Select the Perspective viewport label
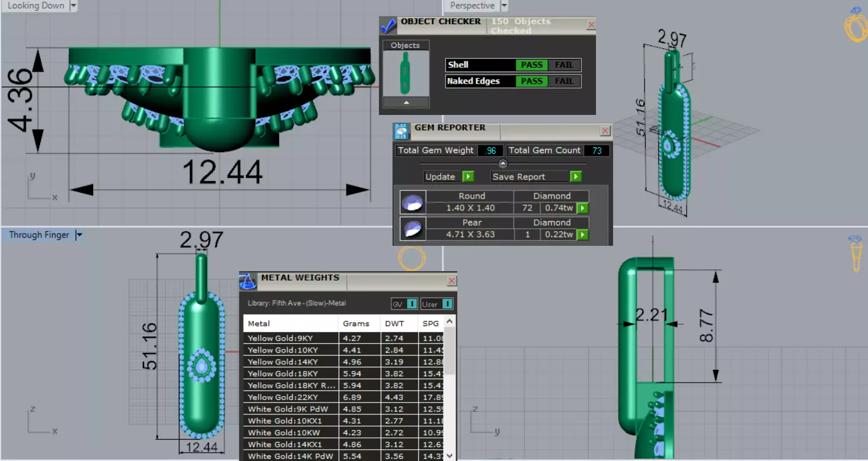Viewport: 868px width, 461px height. 472,5
